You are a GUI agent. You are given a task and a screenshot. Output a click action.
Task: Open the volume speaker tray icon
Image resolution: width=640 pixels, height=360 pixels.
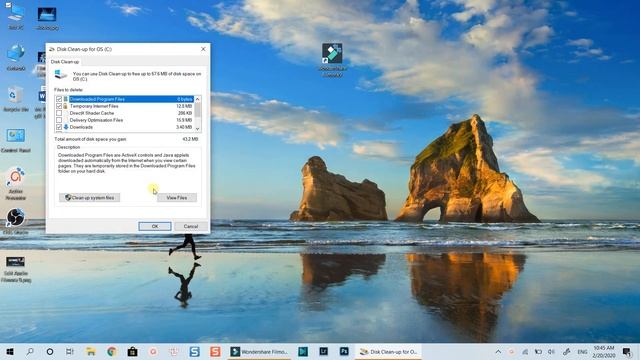tap(551, 351)
